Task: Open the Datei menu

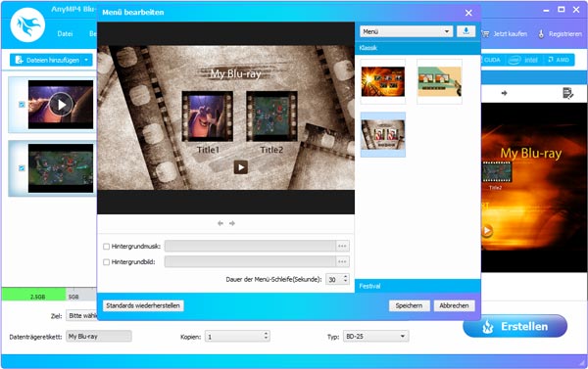Action: point(65,33)
